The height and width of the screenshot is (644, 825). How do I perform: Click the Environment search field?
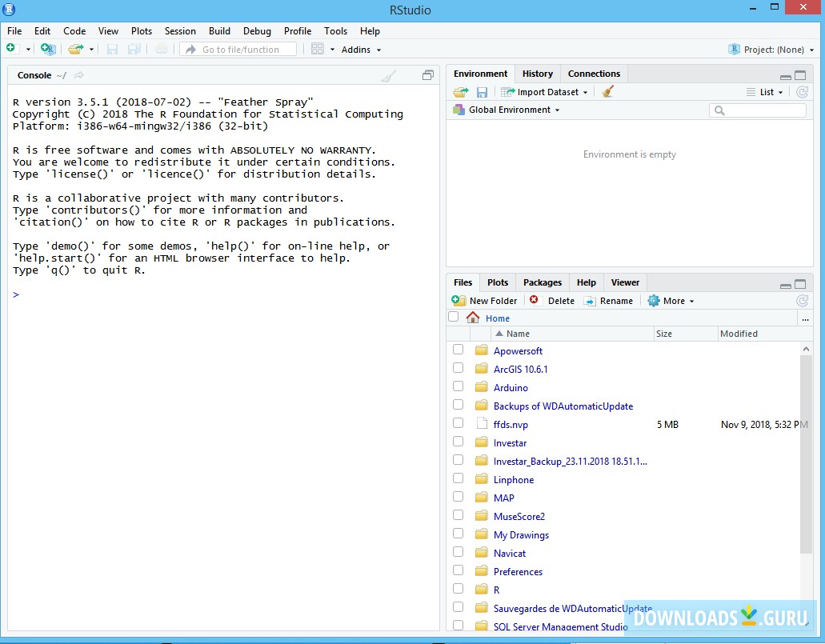tap(758, 110)
